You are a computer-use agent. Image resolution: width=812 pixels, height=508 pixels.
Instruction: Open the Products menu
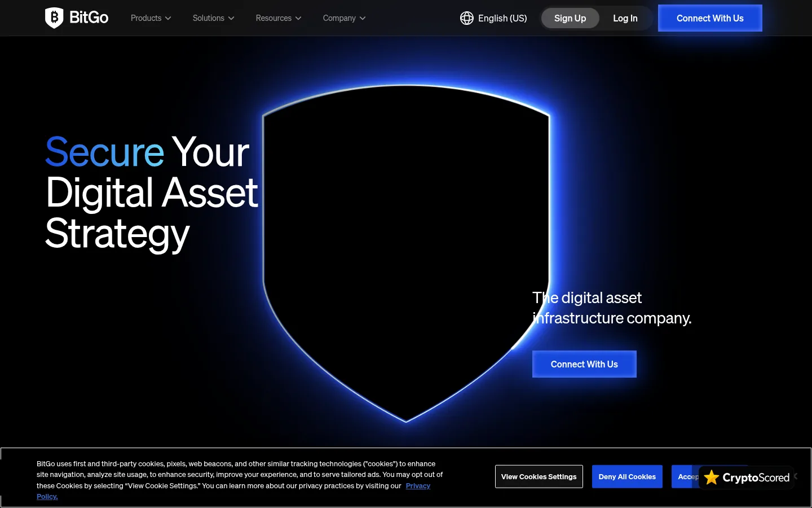[151, 18]
